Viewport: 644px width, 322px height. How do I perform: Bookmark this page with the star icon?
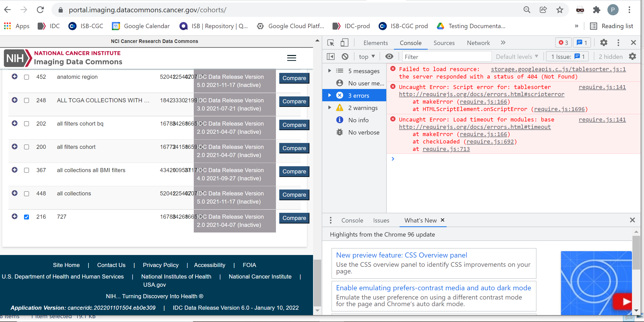click(560, 10)
